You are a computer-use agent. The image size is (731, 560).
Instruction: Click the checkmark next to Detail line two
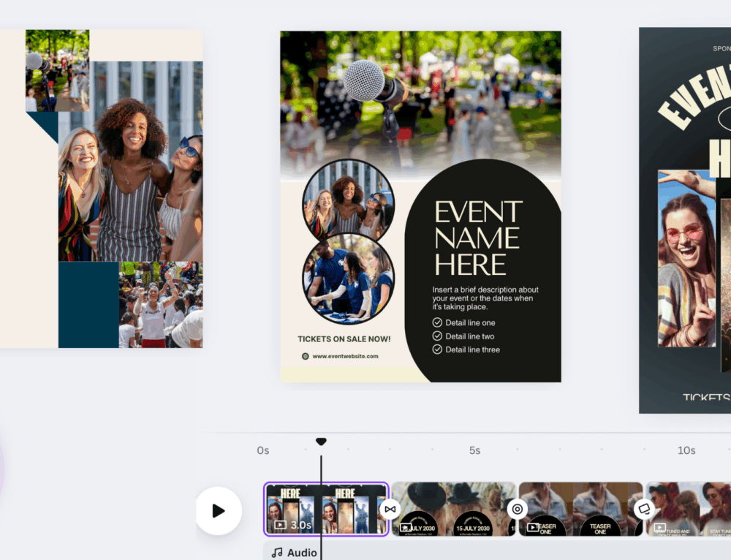437,336
